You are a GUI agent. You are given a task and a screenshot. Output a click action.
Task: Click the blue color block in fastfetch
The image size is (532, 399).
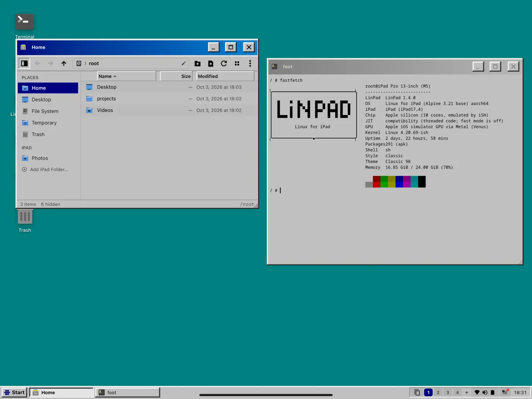click(399, 182)
